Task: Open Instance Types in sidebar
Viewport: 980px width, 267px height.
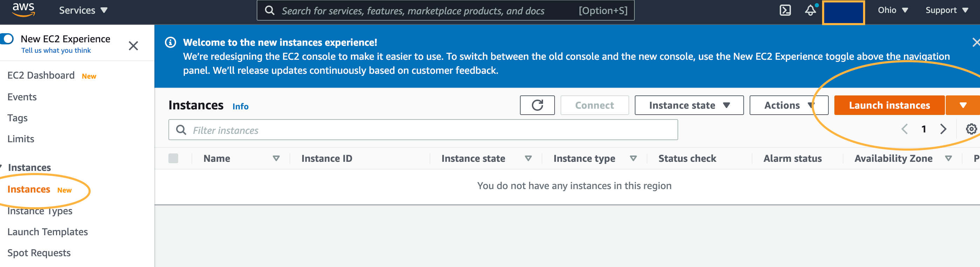Action: [x=40, y=211]
